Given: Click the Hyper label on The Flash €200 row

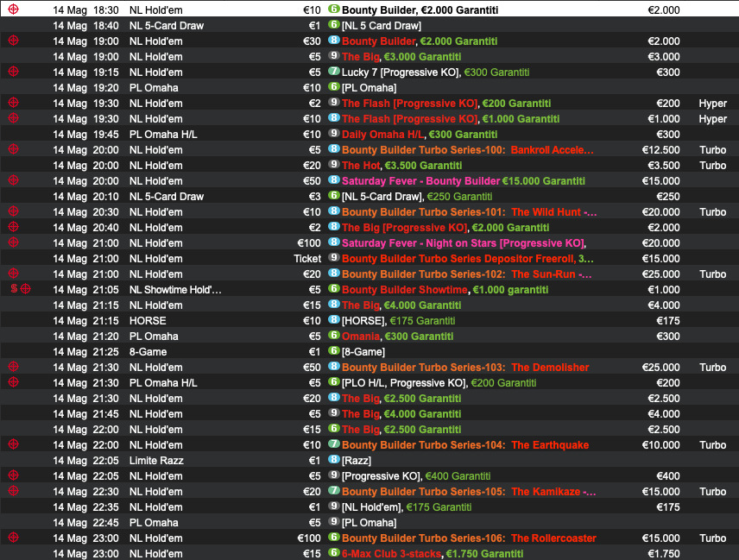Looking at the screenshot, I should (712, 104).
